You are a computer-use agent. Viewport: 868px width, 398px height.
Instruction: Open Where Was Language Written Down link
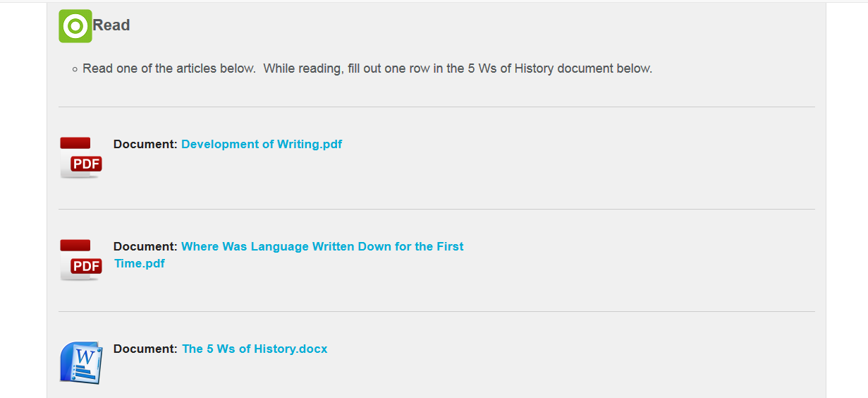[x=322, y=246]
